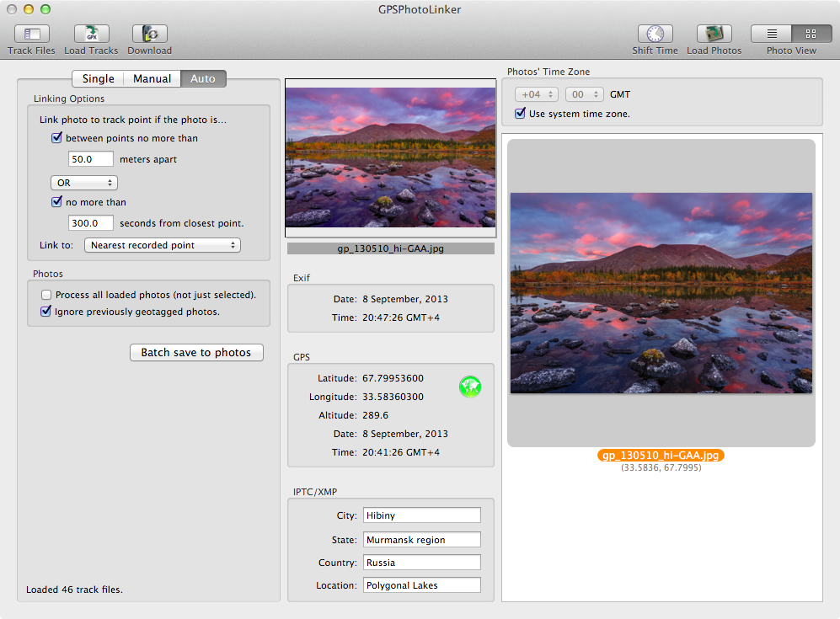Select the gp_130510_hi-GAA.jpg photo thumbnail
Screen dimensions: 840x619
click(661, 293)
